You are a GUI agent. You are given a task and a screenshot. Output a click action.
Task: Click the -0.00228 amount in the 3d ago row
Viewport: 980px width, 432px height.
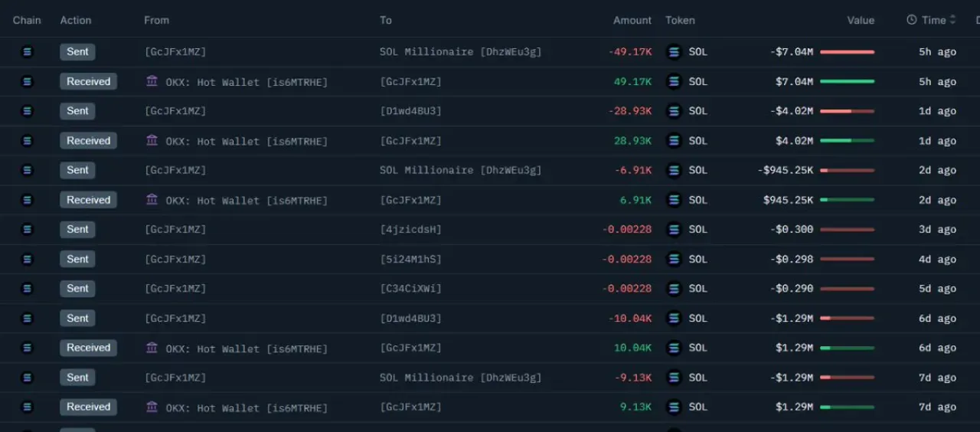click(627, 230)
